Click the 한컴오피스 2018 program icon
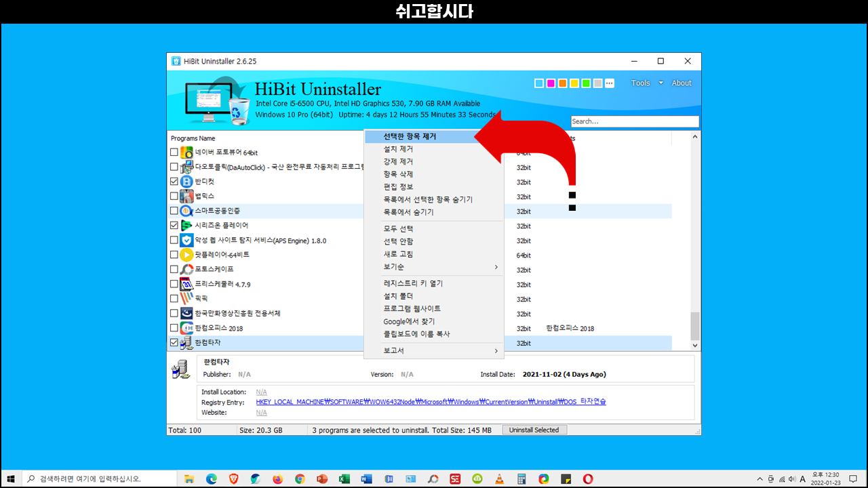This screenshot has width=868, height=488. 186,328
